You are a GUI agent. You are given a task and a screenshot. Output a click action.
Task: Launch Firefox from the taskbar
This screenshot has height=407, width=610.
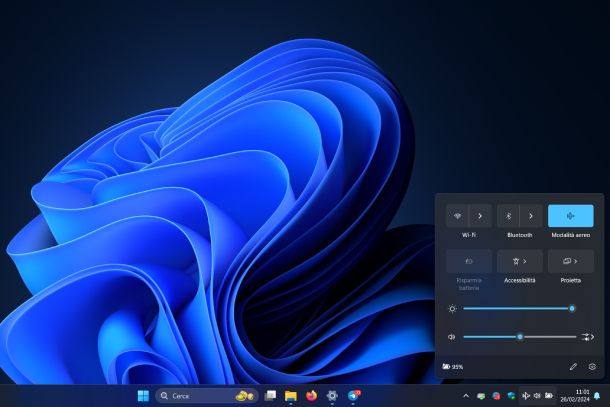[x=311, y=396]
